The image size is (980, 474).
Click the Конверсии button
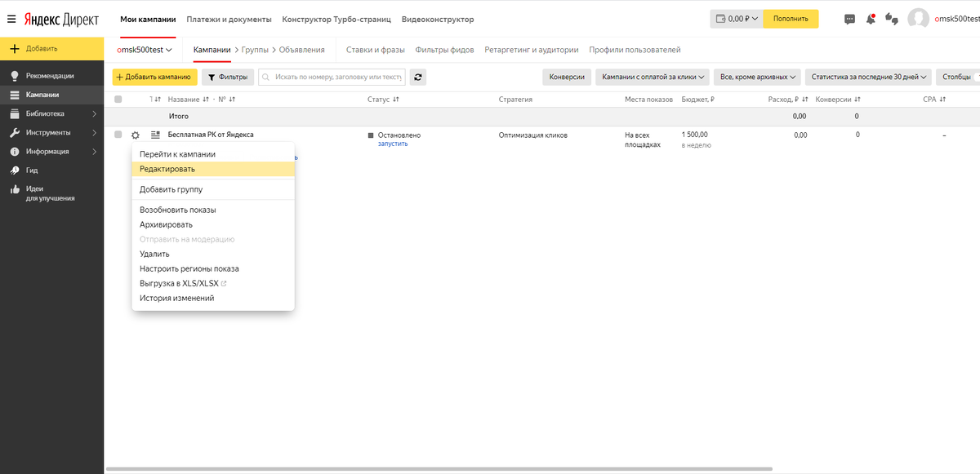click(x=567, y=77)
